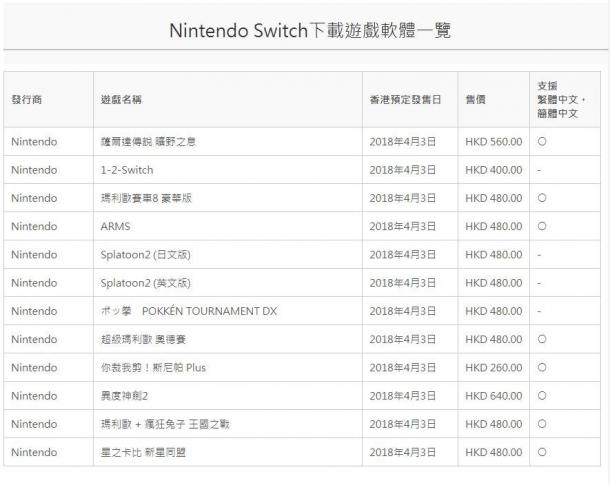Screen dimensions: 610x485
Task: Click the Chinese support circle for 異度神劍2
Action: click(x=542, y=396)
